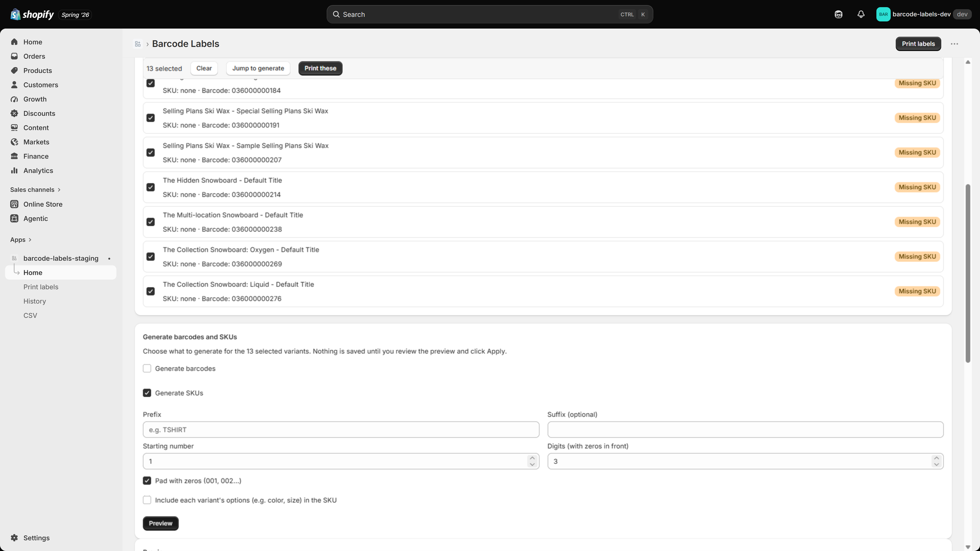Click the page vertical scrollbar thumb
The image size is (980, 551).
(x=968, y=273)
